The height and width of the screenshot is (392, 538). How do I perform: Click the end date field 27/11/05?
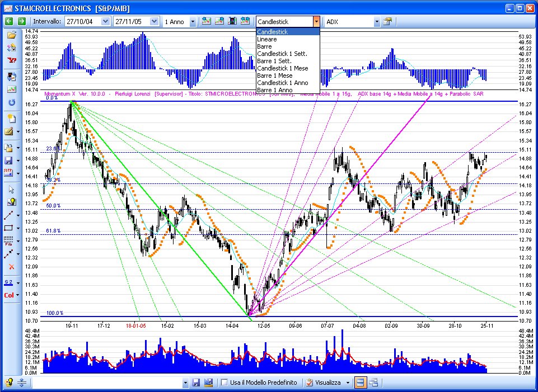132,22
